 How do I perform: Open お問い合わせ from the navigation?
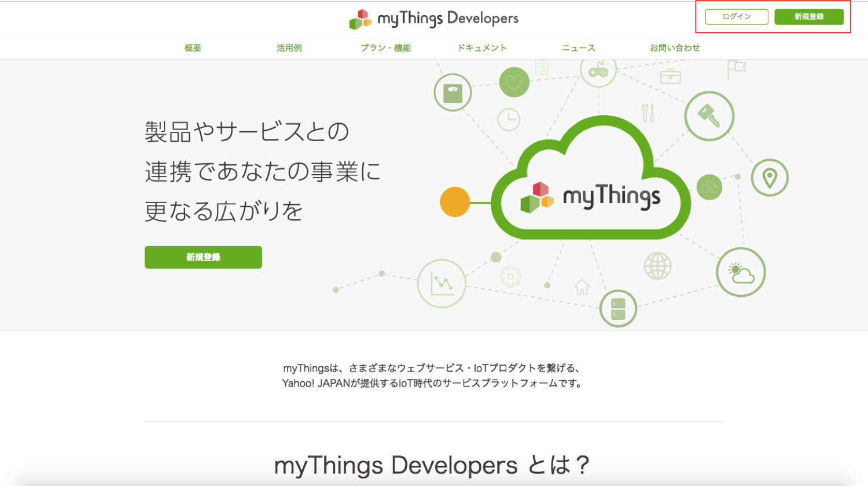[675, 48]
